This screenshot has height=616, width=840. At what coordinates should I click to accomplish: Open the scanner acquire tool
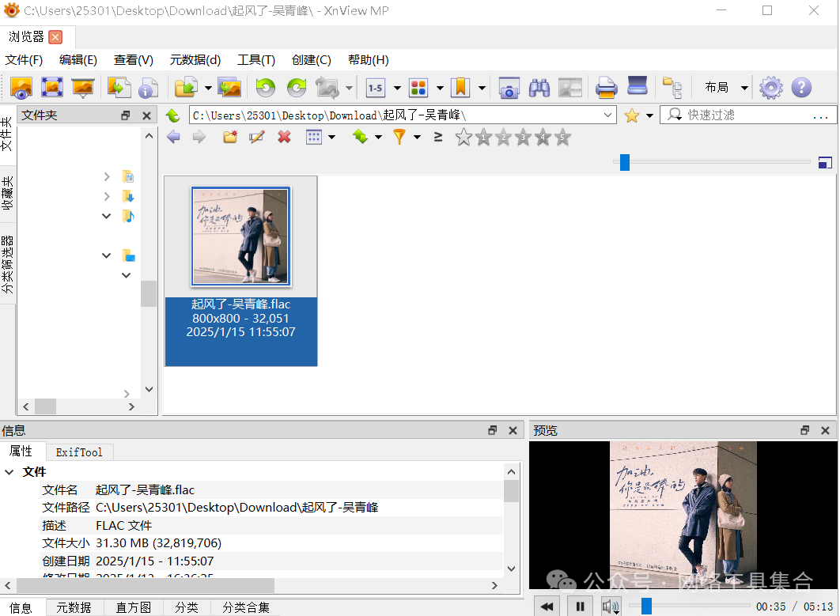(637, 86)
